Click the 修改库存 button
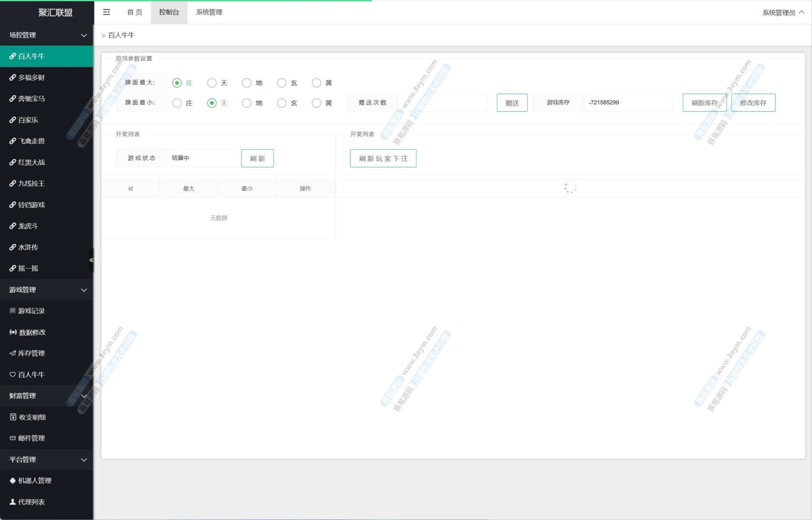Screen dimensions: 812x520 [753, 103]
